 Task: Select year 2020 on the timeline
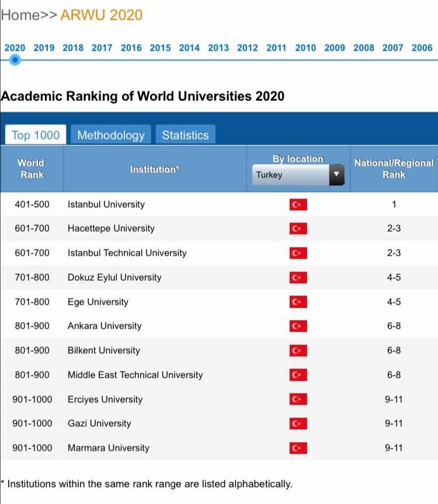[15, 48]
